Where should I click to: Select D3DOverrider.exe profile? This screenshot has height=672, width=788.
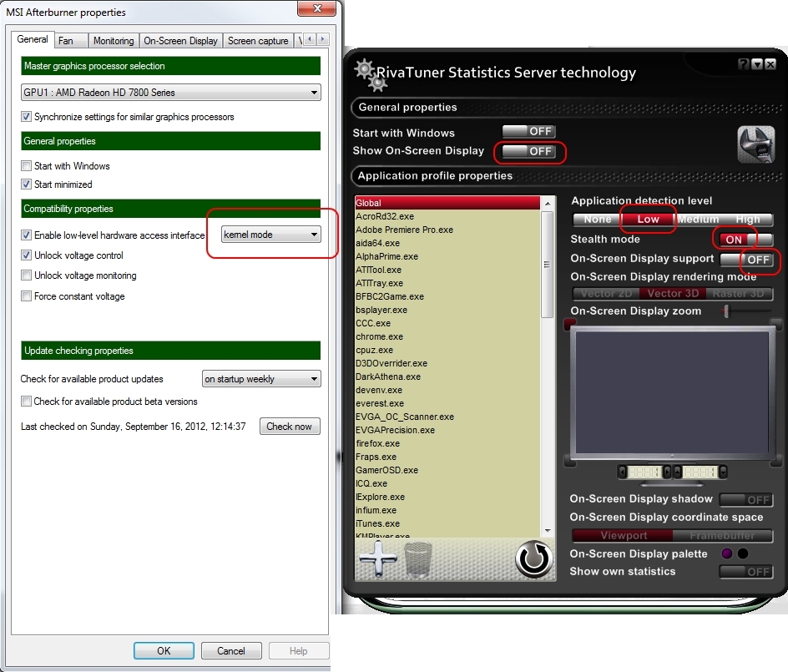(447, 363)
